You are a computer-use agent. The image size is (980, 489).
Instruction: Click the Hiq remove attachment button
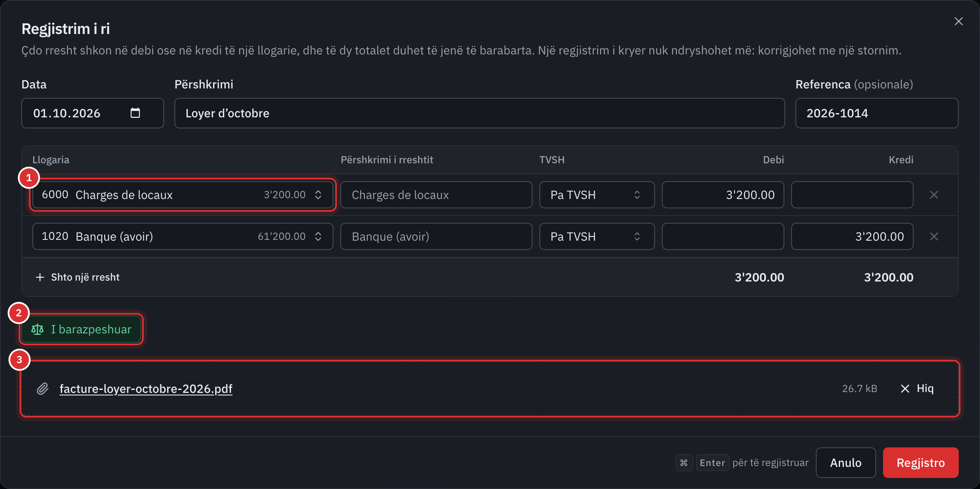pos(917,389)
